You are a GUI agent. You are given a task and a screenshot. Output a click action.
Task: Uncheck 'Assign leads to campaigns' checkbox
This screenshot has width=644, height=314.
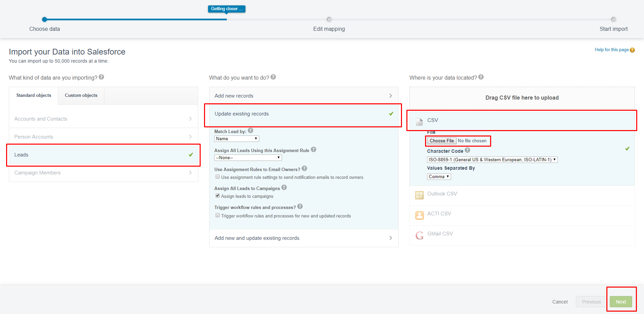click(x=218, y=196)
